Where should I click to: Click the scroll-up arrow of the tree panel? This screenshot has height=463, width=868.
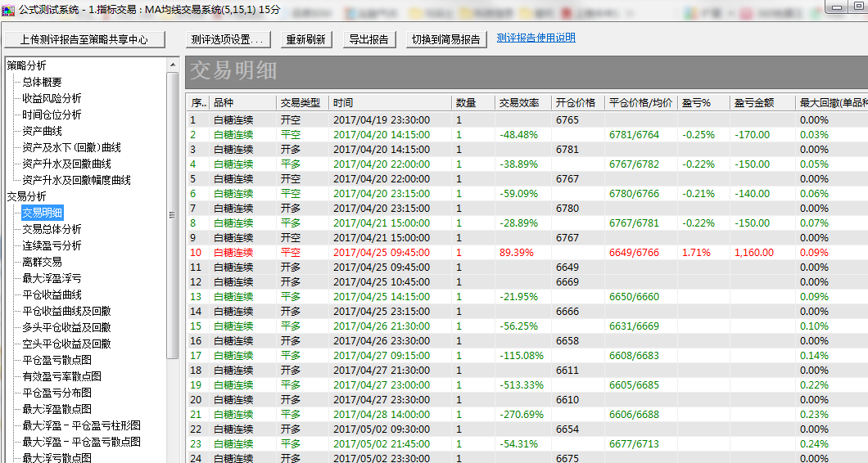point(172,65)
